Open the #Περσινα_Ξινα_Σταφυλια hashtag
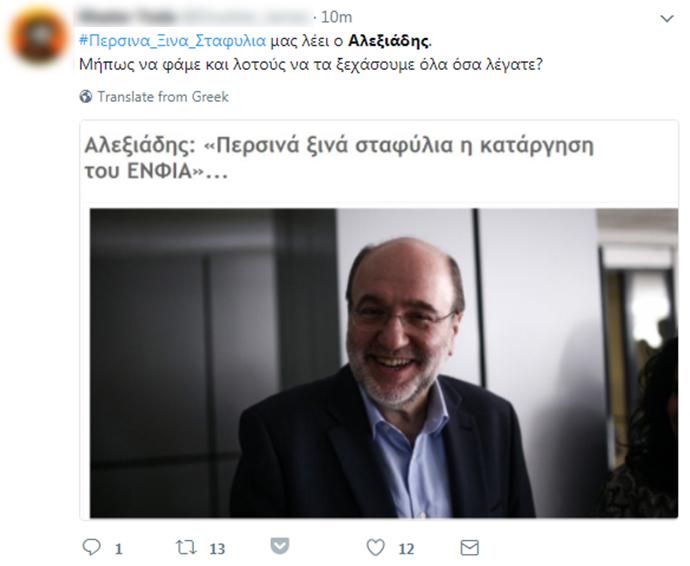 click(172, 41)
